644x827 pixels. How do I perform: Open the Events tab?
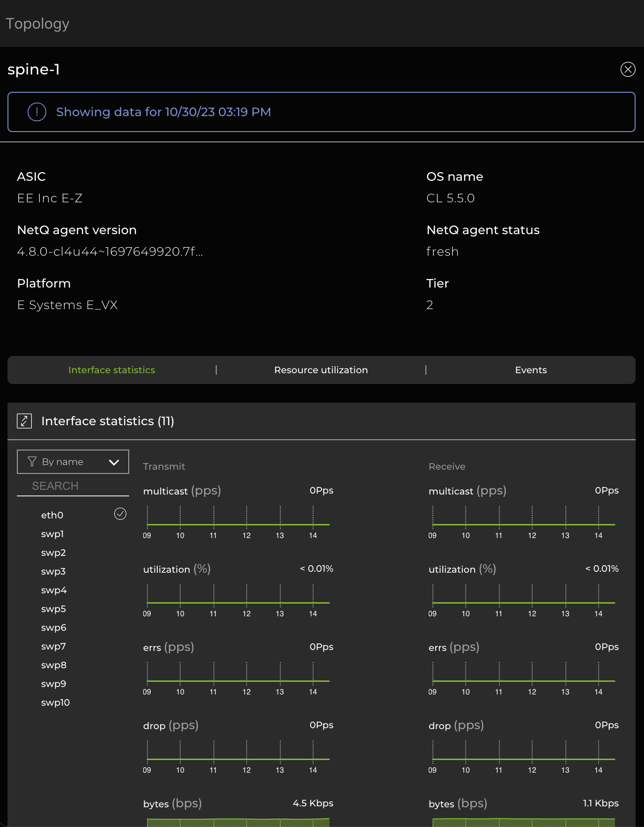click(x=530, y=370)
